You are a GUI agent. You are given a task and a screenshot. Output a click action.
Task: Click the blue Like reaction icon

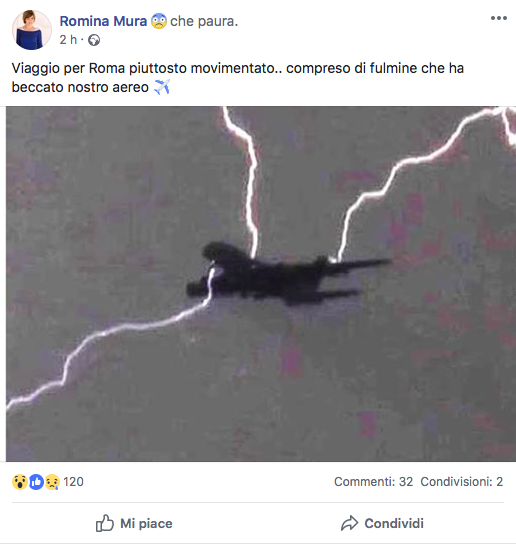click(x=36, y=482)
